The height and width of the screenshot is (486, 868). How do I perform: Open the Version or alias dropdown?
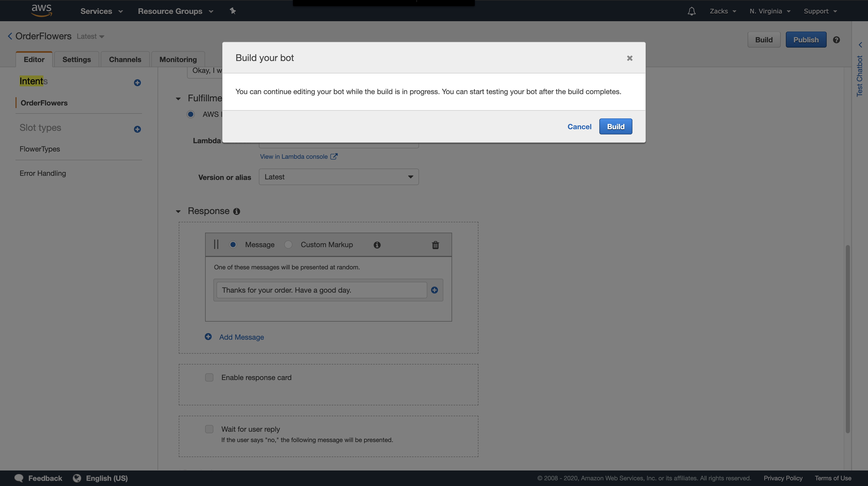(338, 177)
